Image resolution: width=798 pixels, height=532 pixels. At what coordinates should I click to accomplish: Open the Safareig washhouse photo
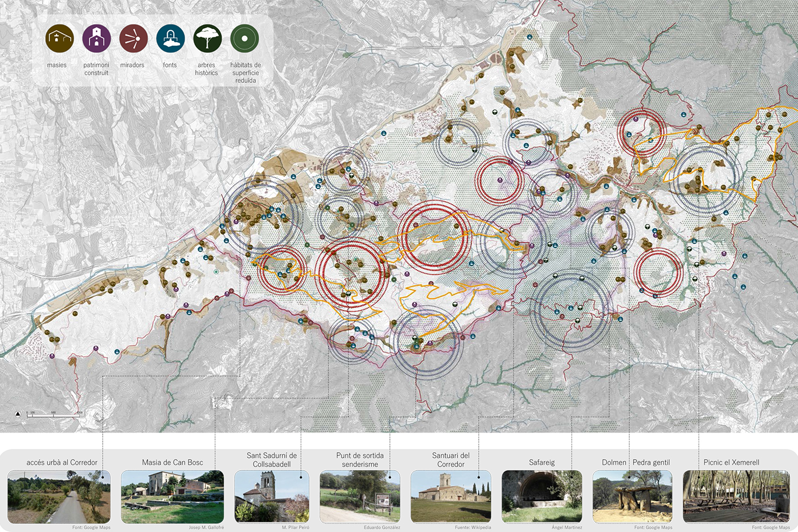(542, 496)
